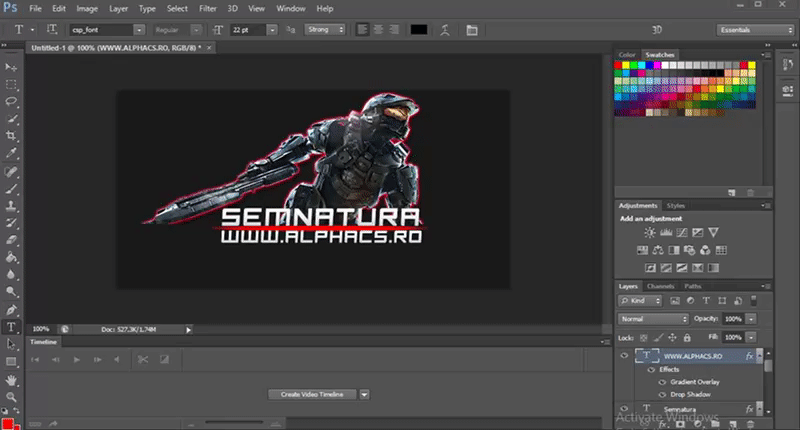Click the Create Video Timeline button
Screen dimensions: 800x430
(310, 394)
